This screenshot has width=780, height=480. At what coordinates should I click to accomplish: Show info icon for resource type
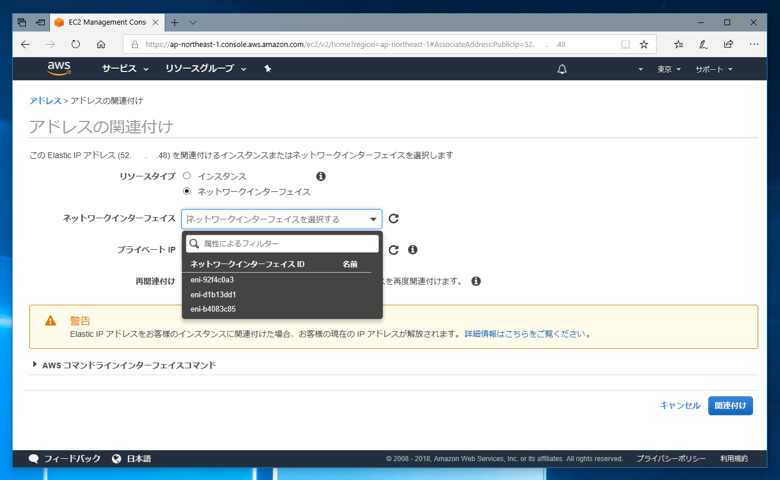(321, 176)
